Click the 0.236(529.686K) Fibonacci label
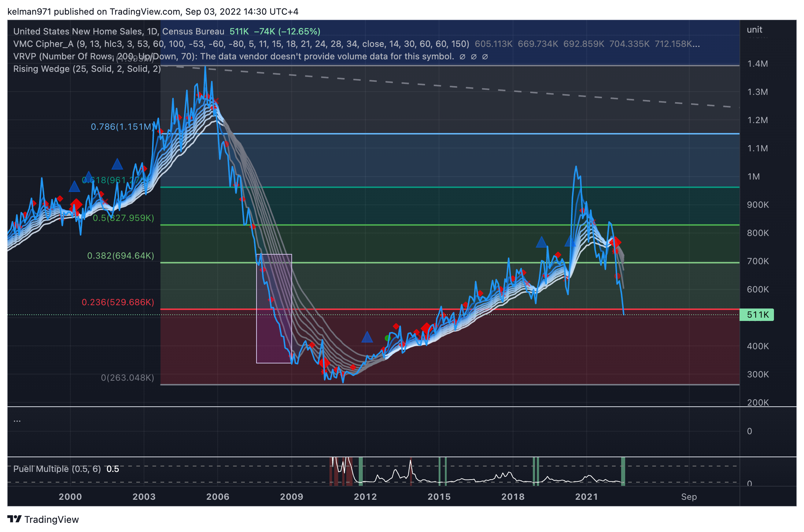Viewport: 804px width, 532px height. click(x=118, y=302)
